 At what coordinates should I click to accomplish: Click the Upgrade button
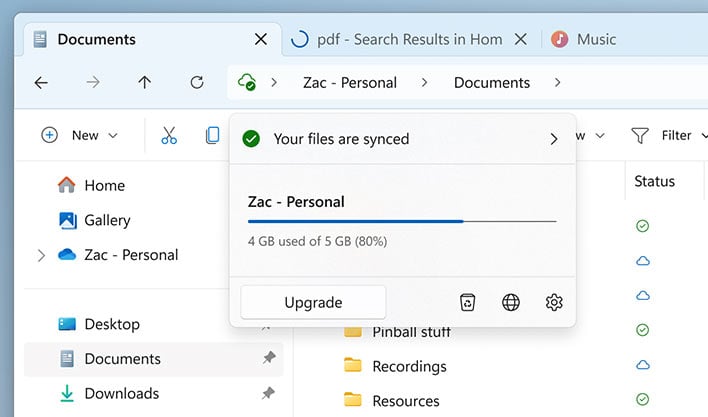313,302
